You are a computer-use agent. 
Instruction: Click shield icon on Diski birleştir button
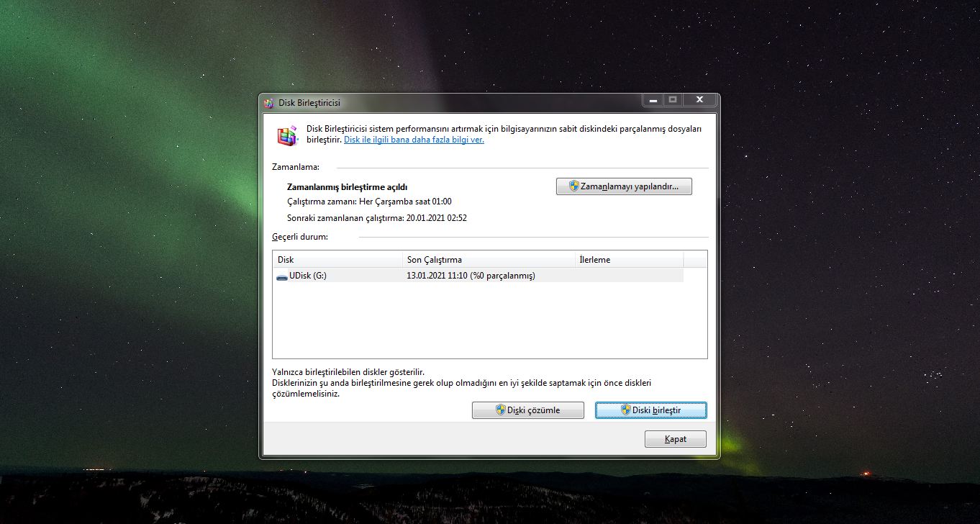click(x=626, y=410)
